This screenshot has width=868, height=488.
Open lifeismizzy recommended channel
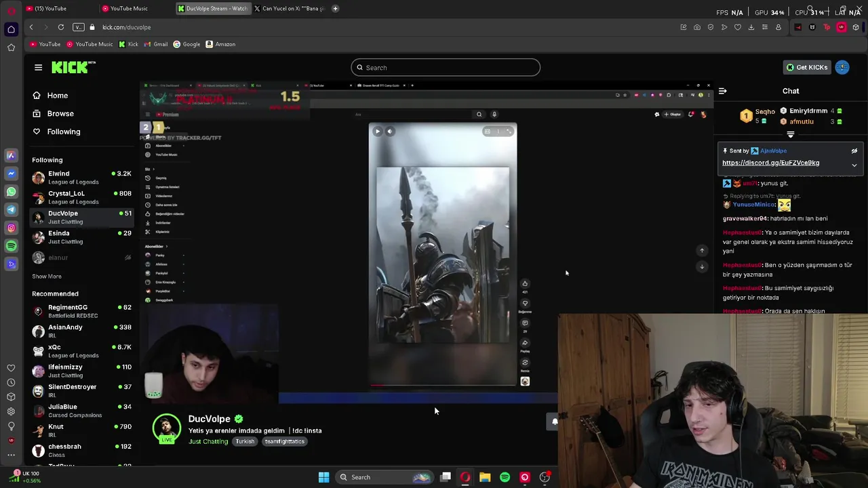point(81,371)
